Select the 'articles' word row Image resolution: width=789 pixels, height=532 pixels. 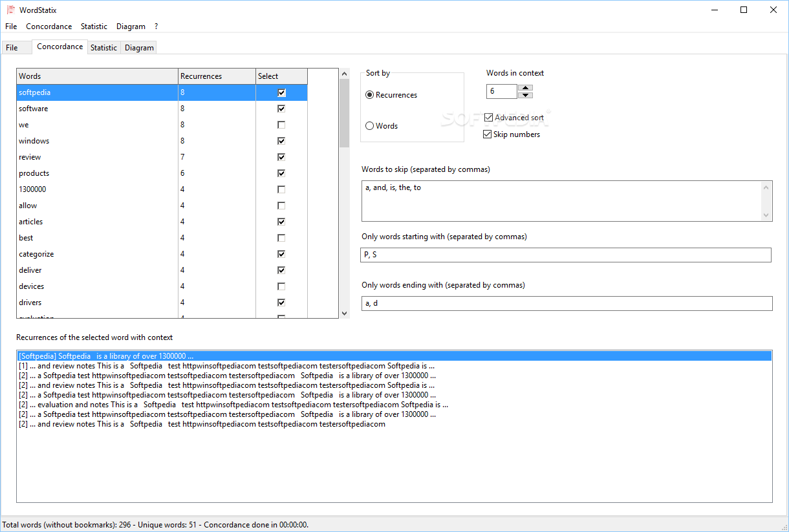pos(162,222)
